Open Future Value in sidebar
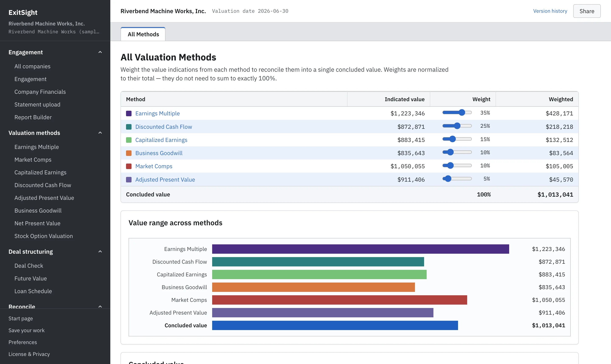This screenshot has height=364, width=611. 31,278
